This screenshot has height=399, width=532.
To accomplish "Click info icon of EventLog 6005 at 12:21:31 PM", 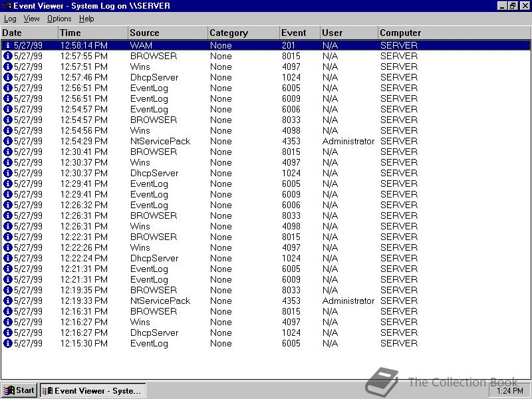I will coord(8,269).
